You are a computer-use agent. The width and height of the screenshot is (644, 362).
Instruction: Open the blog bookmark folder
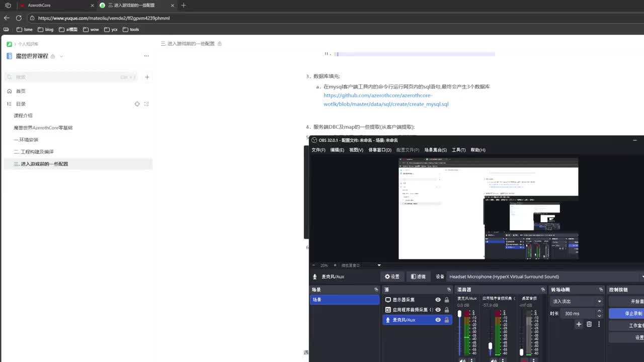45,30
